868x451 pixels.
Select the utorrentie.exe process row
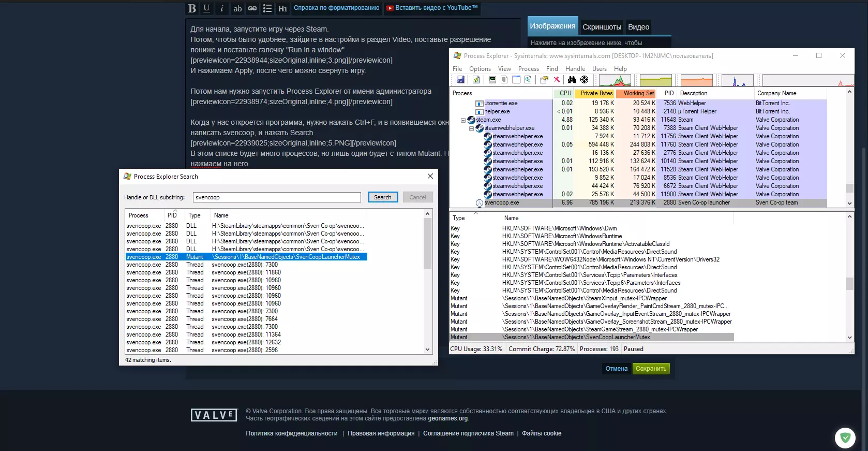(638, 103)
